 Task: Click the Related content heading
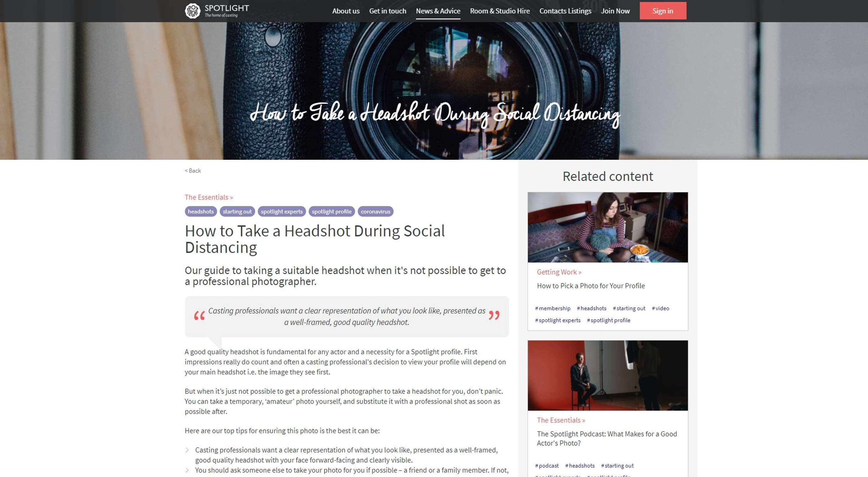point(608,176)
